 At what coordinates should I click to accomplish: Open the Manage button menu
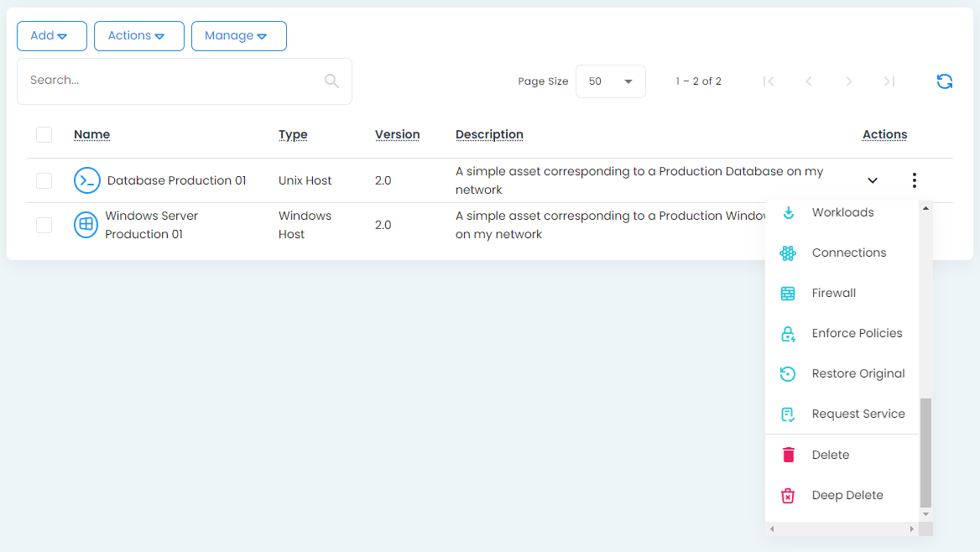(x=238, y=36)
